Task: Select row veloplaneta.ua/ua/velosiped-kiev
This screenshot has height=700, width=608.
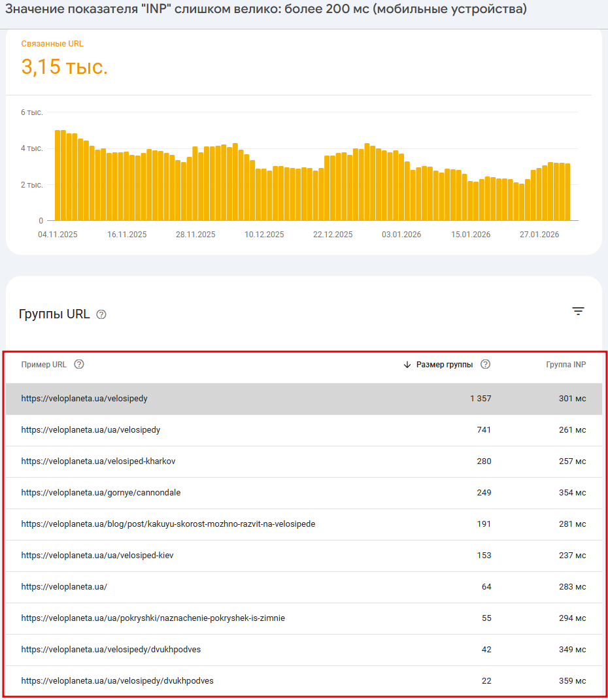Action: (x=303, y=556)
